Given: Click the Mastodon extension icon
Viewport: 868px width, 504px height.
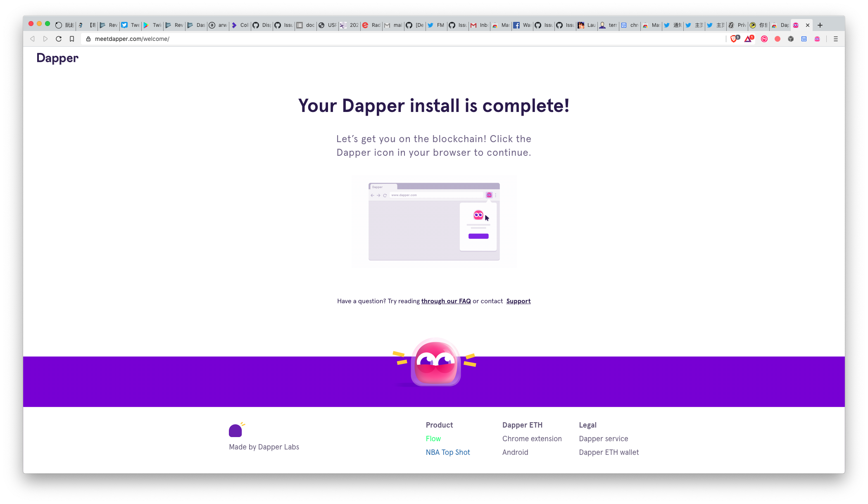Looking at the screenshot, I should [764, 39].
